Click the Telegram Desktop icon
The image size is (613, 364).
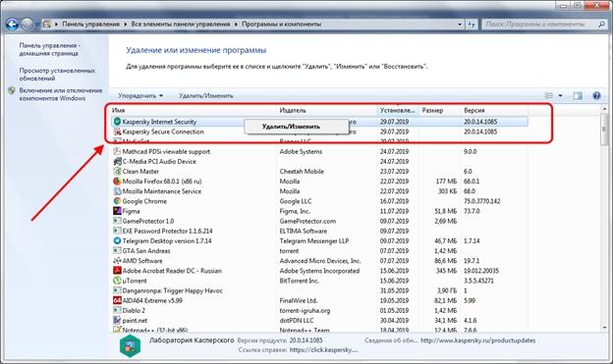coord(117,241)
